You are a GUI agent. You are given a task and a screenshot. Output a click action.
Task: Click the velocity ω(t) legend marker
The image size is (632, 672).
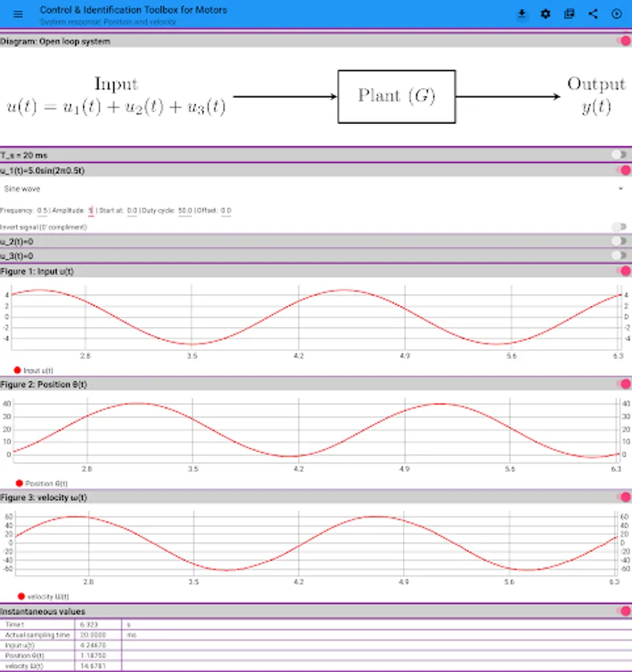pos(21,596)
